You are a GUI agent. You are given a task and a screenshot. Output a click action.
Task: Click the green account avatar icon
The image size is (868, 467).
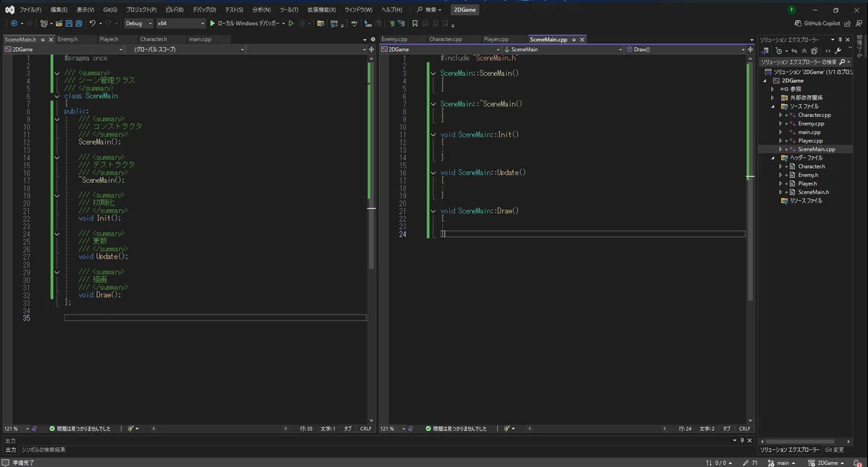[x=792, y=9]
